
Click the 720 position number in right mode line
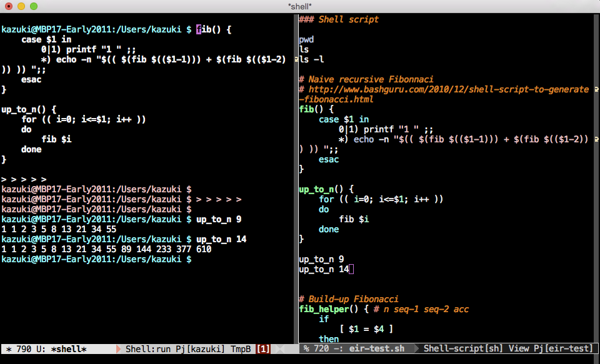321,349
